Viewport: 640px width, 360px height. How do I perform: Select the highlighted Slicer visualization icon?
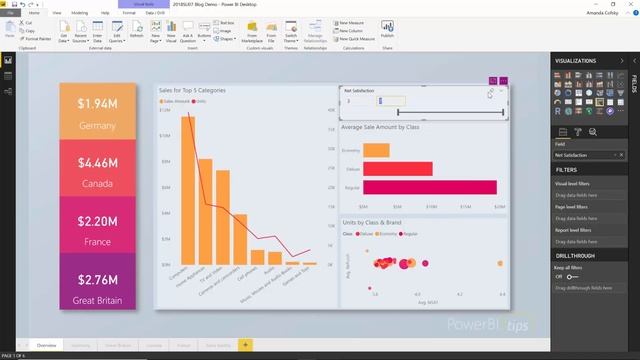[x=600, y=102]
